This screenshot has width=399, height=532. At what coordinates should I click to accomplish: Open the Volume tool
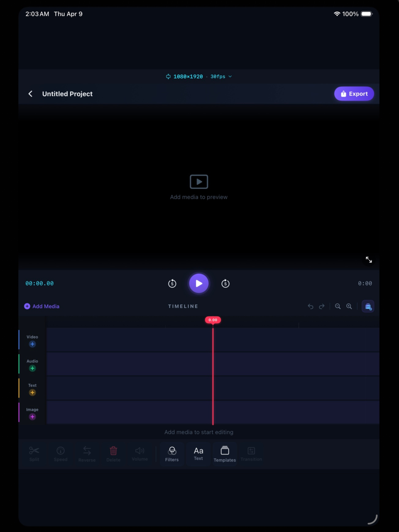pos(140,454)
